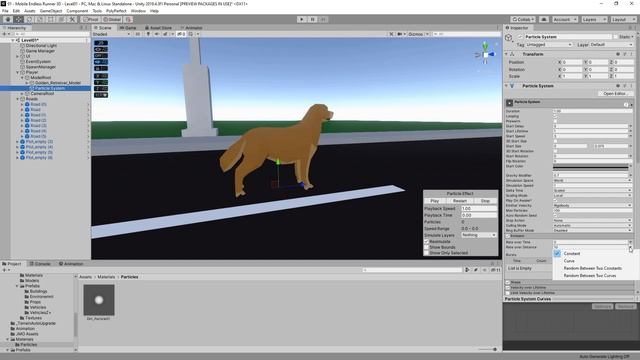
Task: Enable the Noise module checkbox
Action: pyautogui.click(x=508, y=282)
